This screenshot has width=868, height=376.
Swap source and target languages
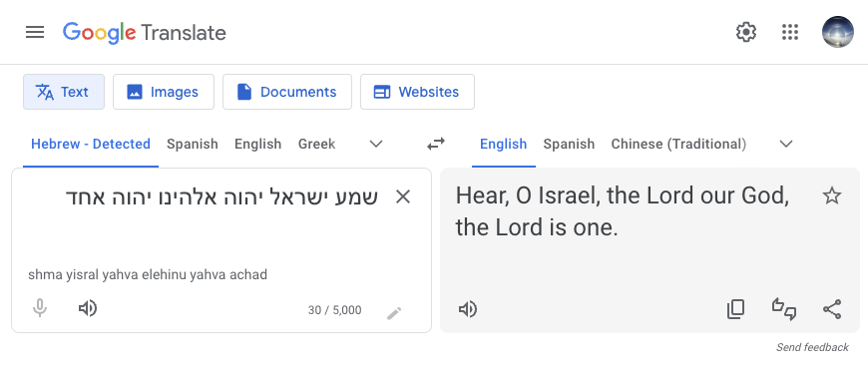coord(436,144)
